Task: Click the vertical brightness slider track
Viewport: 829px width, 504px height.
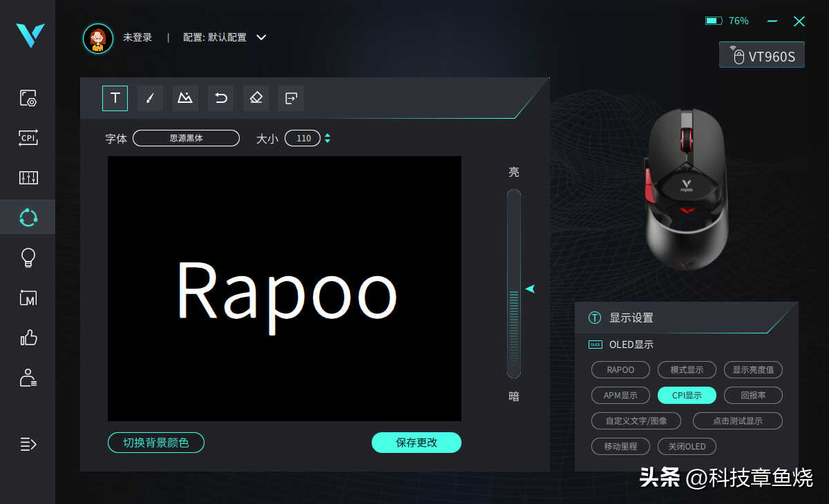Action: pos(513,283)
